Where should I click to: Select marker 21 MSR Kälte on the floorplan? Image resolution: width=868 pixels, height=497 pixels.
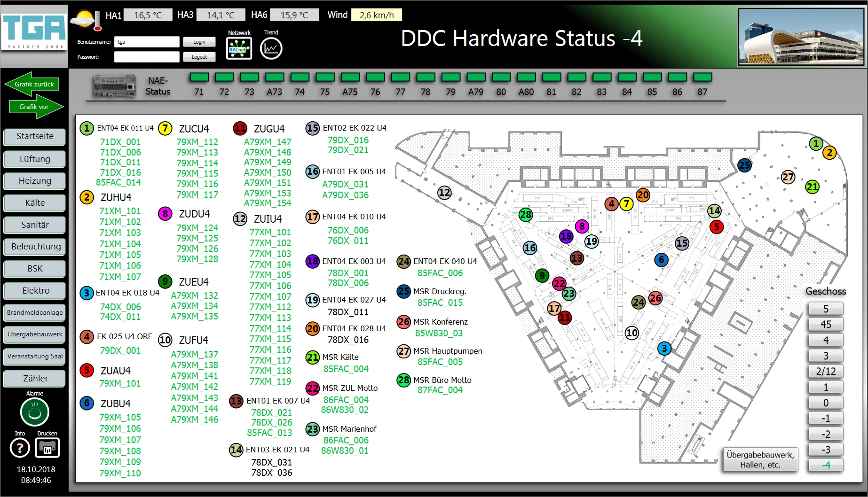pos(812,186)
